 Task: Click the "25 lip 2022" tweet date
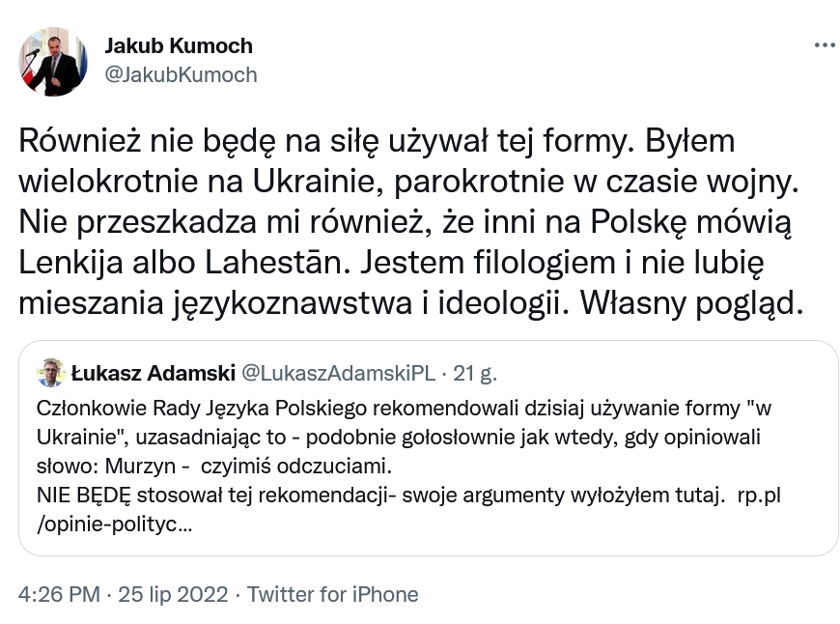tap(171, 594)
